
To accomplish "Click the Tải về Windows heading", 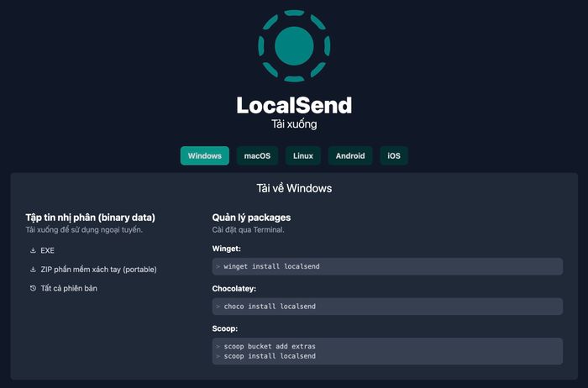I will (294, 188).
